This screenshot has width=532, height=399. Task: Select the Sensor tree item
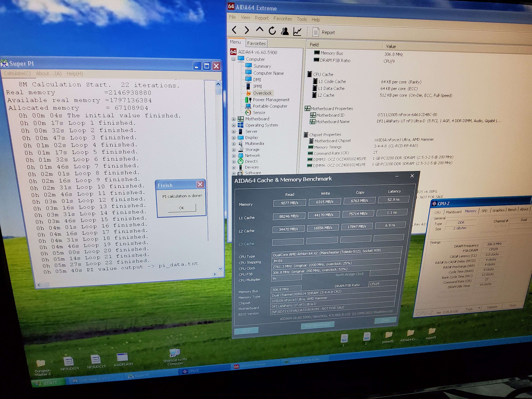[x=259, y=113]
